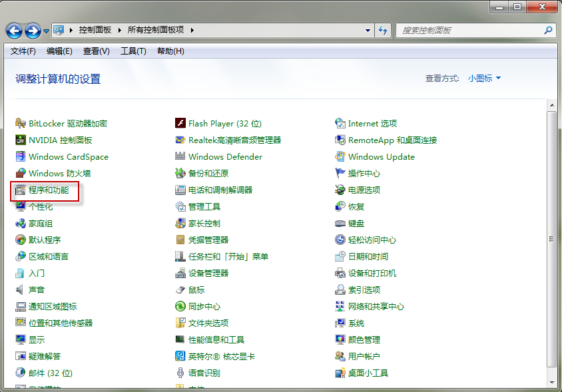Viewport: 562px width, 392px height.
Task: Open the 帮助(H) menu
Action: pyautogui.click(x=170, y=51)
